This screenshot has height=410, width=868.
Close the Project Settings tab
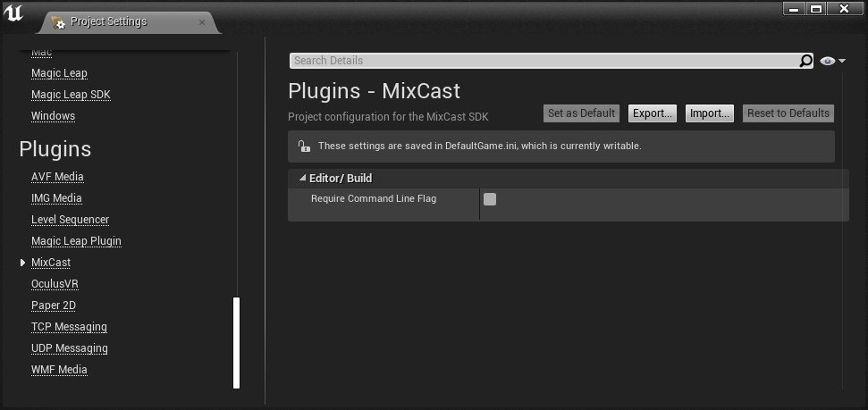pyautogui.click(x=202, y=22)
